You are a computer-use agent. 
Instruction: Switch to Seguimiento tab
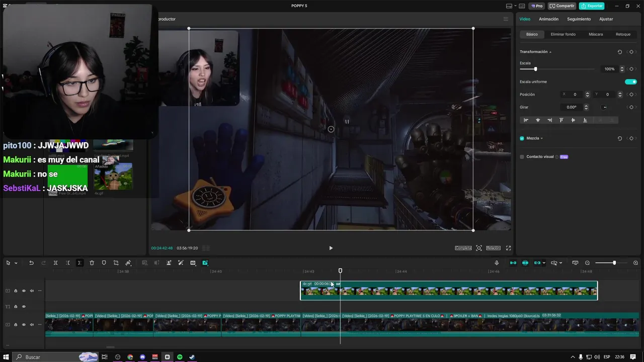tap(579, 19)
